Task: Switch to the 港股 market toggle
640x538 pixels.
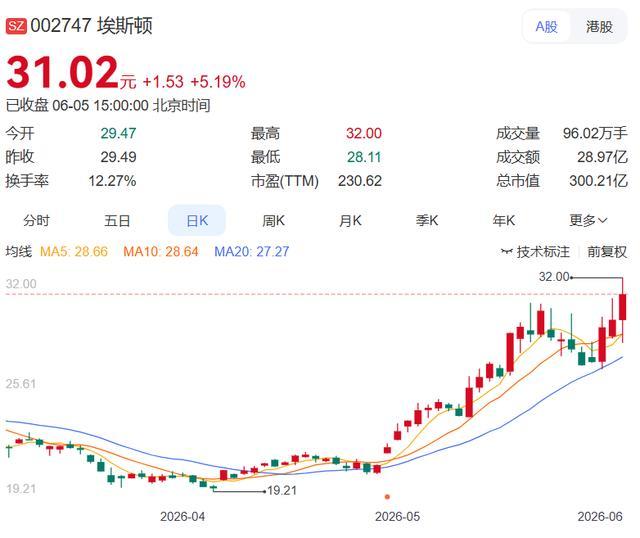Action: pos(599,27)
